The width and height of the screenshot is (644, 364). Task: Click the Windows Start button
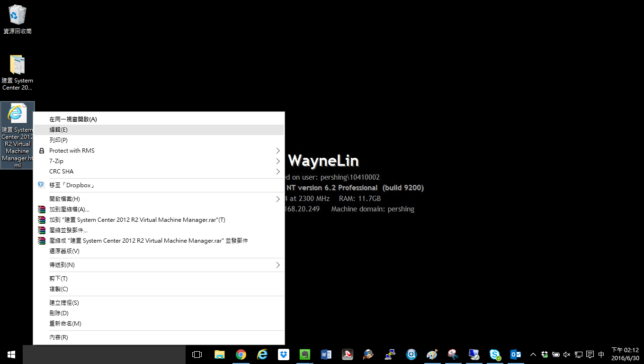pyautogui.click(x=11, y=355)
